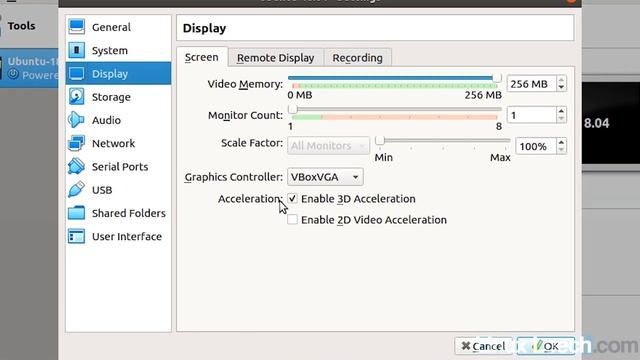Go to User Interface settings page
The image size is (640, 360).
pos(118,236)
